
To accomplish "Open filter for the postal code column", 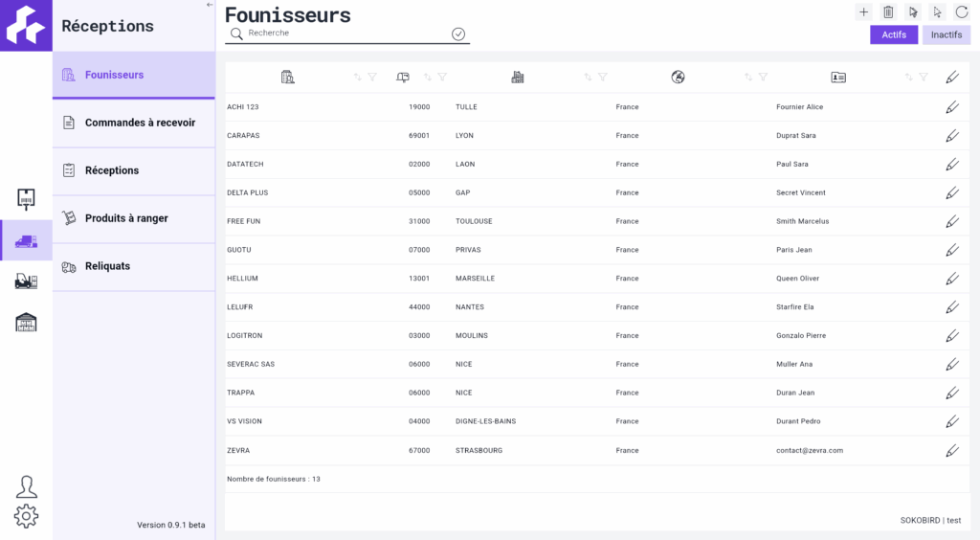I will point(442,77).
